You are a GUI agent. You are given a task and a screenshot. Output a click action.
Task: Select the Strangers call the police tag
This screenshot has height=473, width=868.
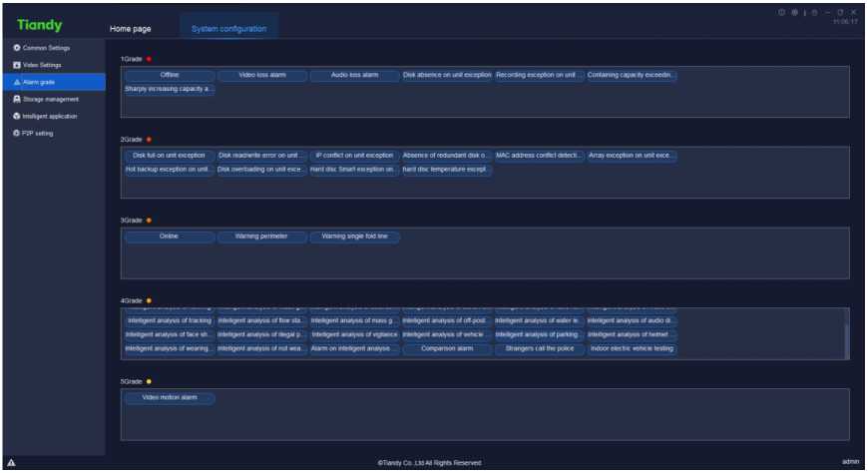(x=540, y=349)
